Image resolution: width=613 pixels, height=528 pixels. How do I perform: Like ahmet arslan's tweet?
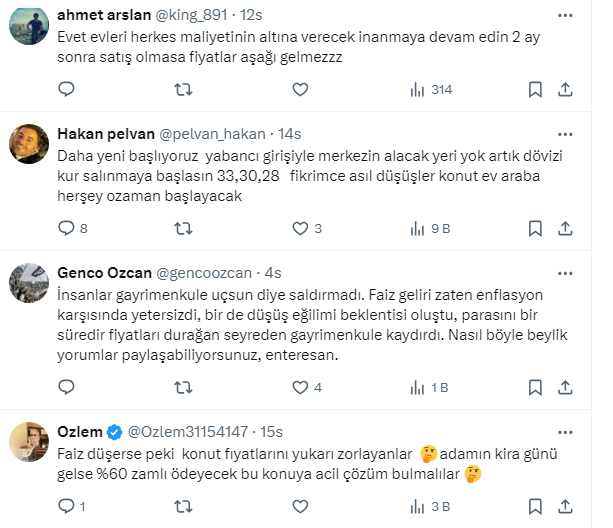pyautogui.click(x=299, y=89)
